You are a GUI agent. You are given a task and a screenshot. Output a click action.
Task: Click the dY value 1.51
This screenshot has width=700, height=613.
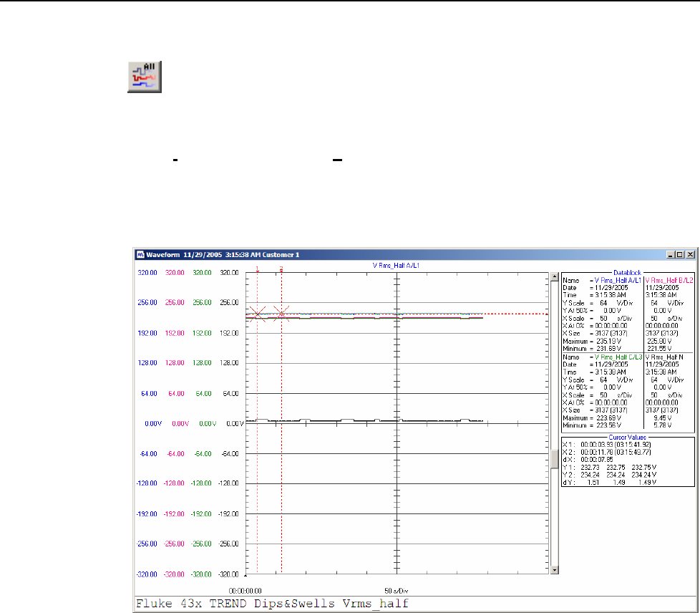coord(593,483)
